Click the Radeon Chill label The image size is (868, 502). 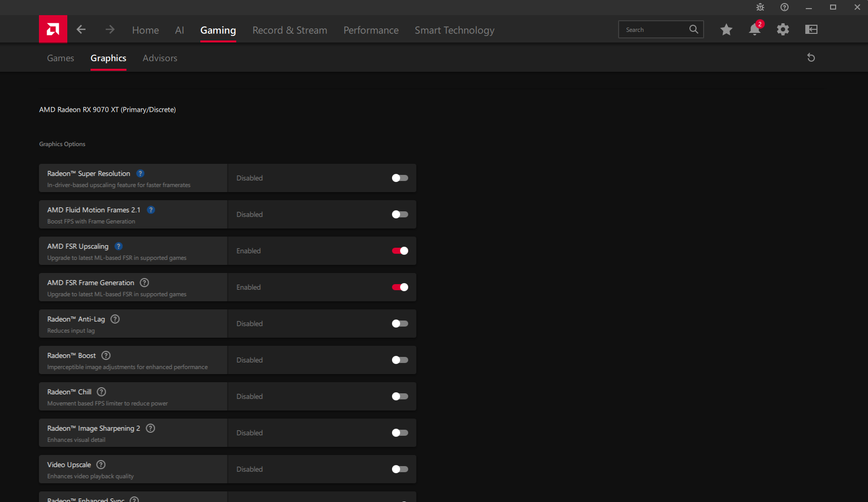click(69, 392)
